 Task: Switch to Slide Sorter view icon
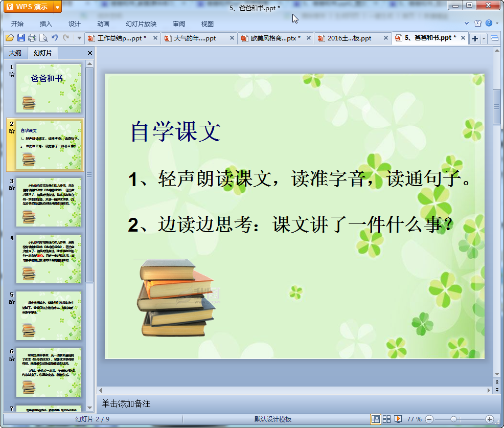386,419
